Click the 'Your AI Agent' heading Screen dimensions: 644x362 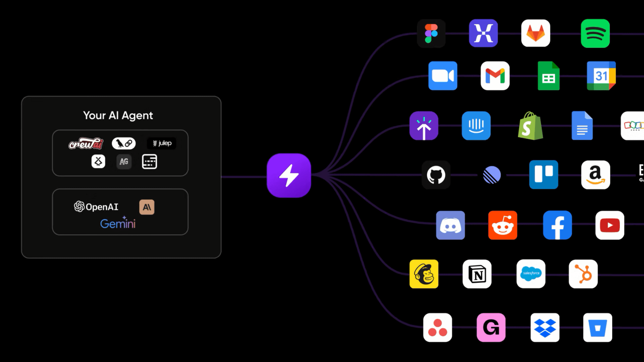[118, 115]
